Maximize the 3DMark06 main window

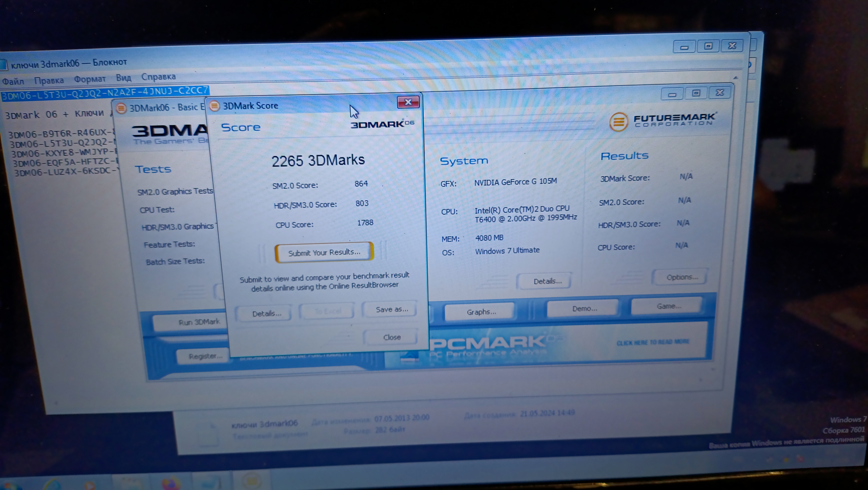(x=696, y=93)
